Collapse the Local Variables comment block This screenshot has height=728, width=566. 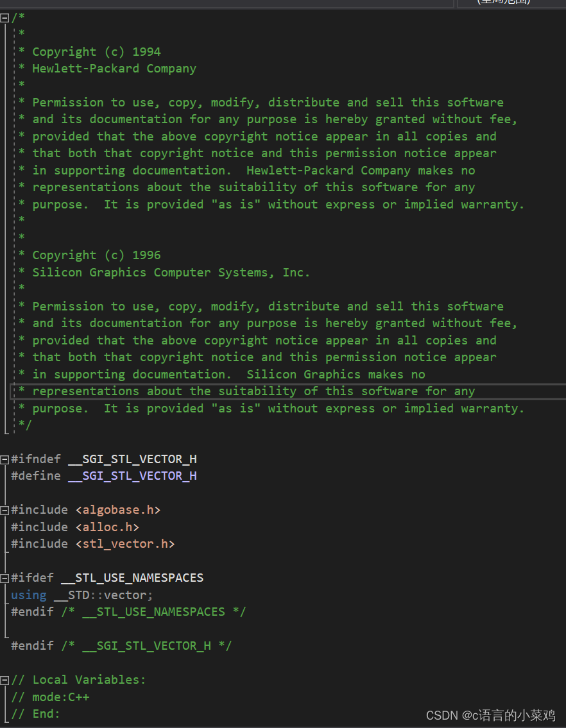point(5,680)
